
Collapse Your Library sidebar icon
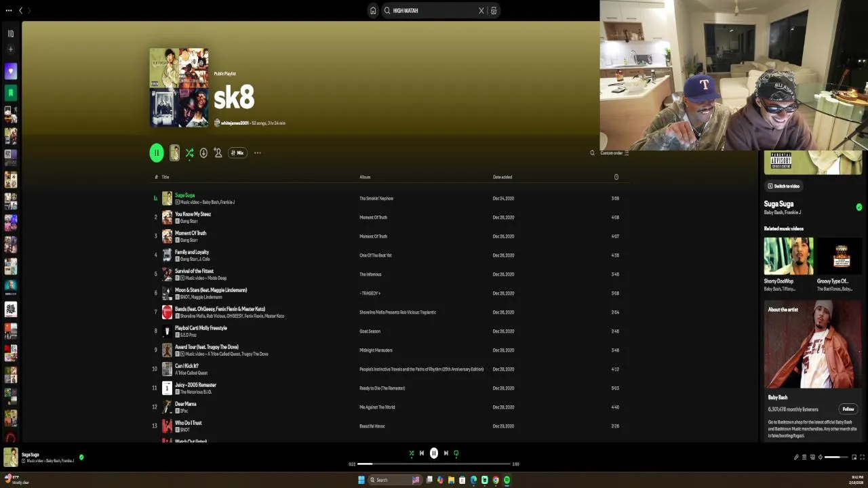coord(10,33)
